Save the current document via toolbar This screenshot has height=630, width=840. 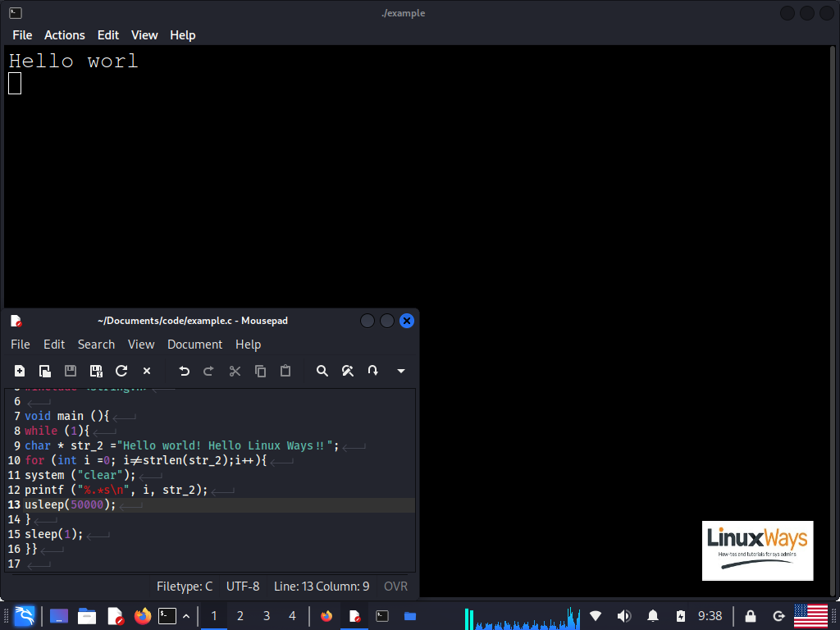coord(71,371)
